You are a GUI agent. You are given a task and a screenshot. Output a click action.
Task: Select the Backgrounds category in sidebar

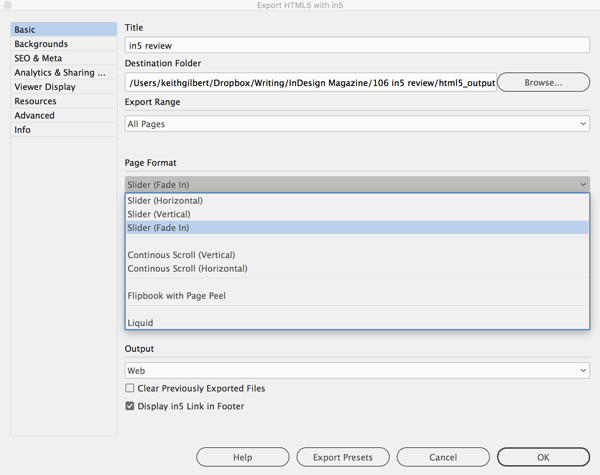coord(64,44)
